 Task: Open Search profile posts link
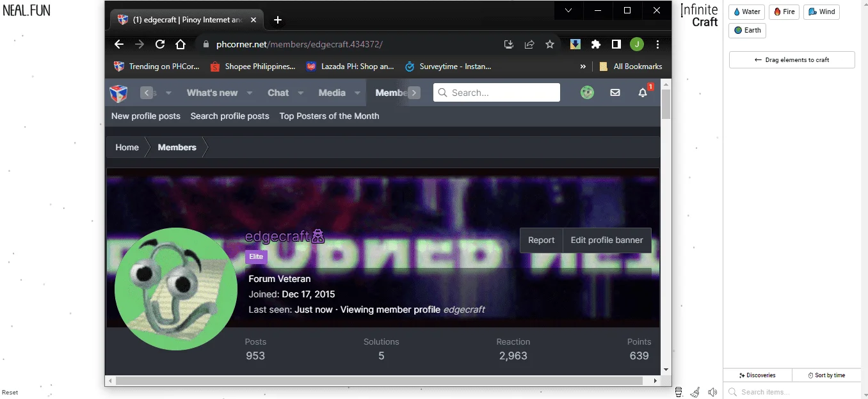(230, 116)
